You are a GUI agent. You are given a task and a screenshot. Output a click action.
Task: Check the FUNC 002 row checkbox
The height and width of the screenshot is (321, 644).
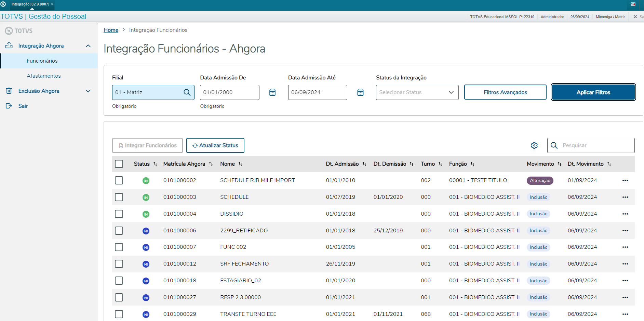(119, 247)
